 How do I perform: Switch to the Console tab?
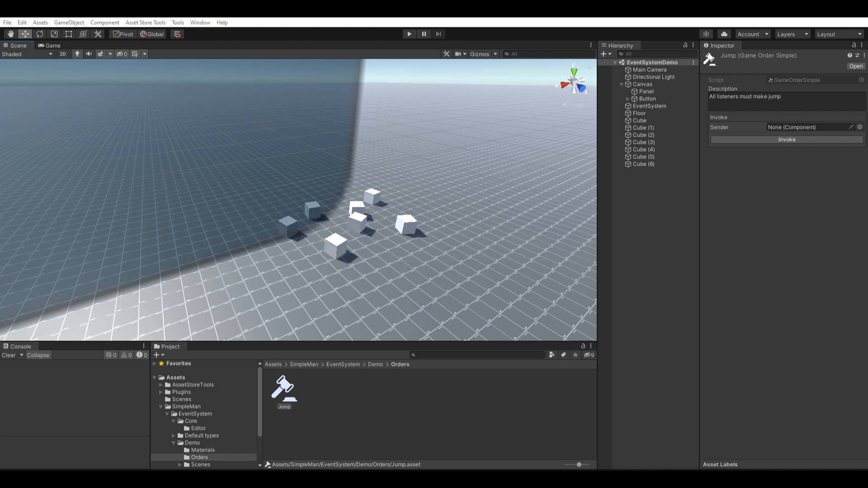pos(17,346)
